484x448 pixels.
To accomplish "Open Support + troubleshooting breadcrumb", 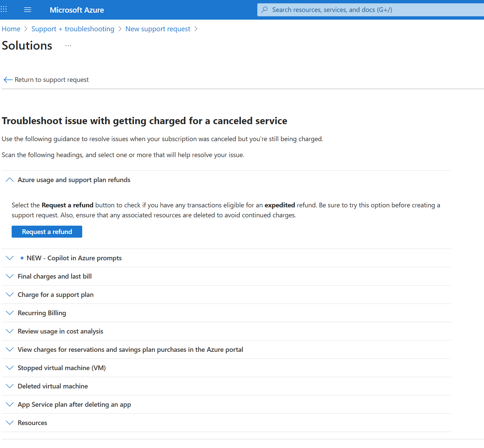I will pos(73,29).
